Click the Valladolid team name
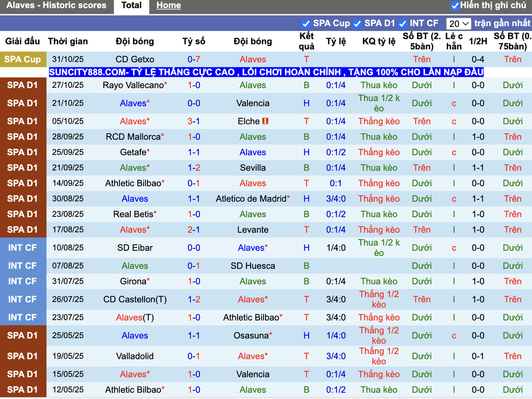The width and height of the screenshot is (532, 399). (x=134, y=356)
